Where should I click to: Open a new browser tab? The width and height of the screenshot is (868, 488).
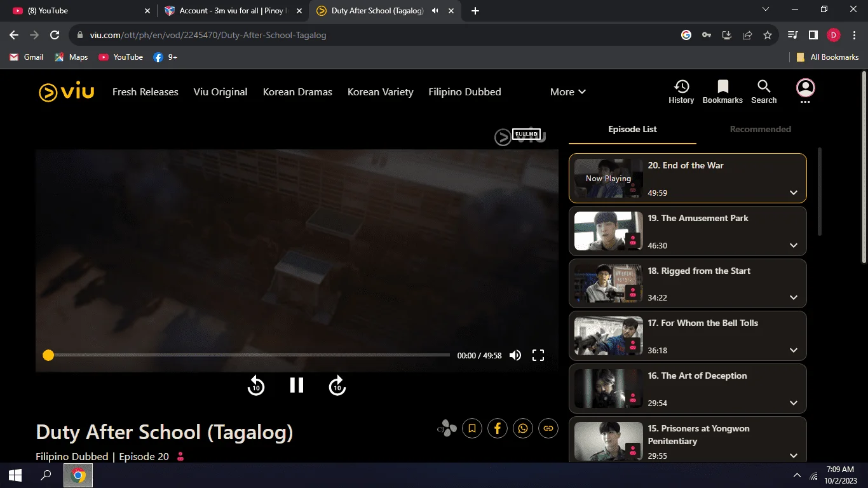(x=475, y=11)
